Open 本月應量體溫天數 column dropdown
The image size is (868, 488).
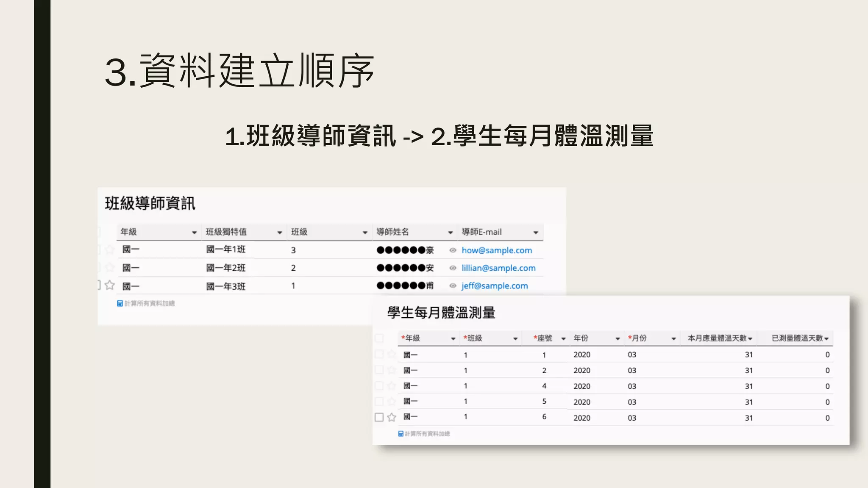click(x=750, y=339)
